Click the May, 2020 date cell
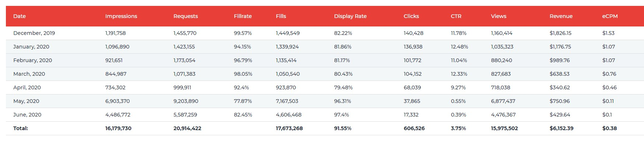This screenshot has height=143, width=644. pyautogui.click(x=27, y=101)
